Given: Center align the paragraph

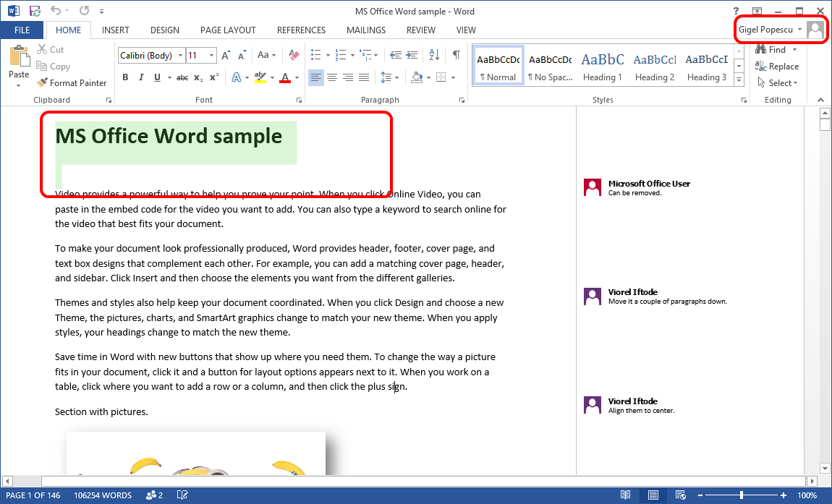Looking at the screenshot, I should tap(332, 77).
